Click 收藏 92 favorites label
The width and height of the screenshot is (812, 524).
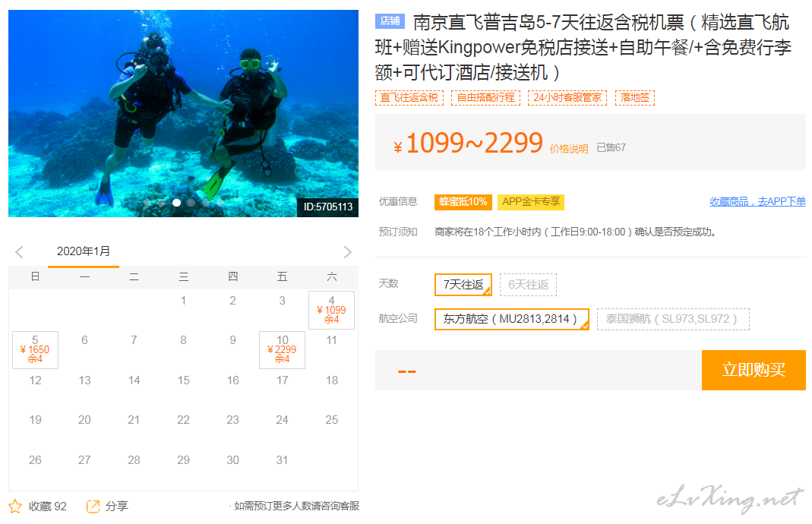click(x=48, y=506)
